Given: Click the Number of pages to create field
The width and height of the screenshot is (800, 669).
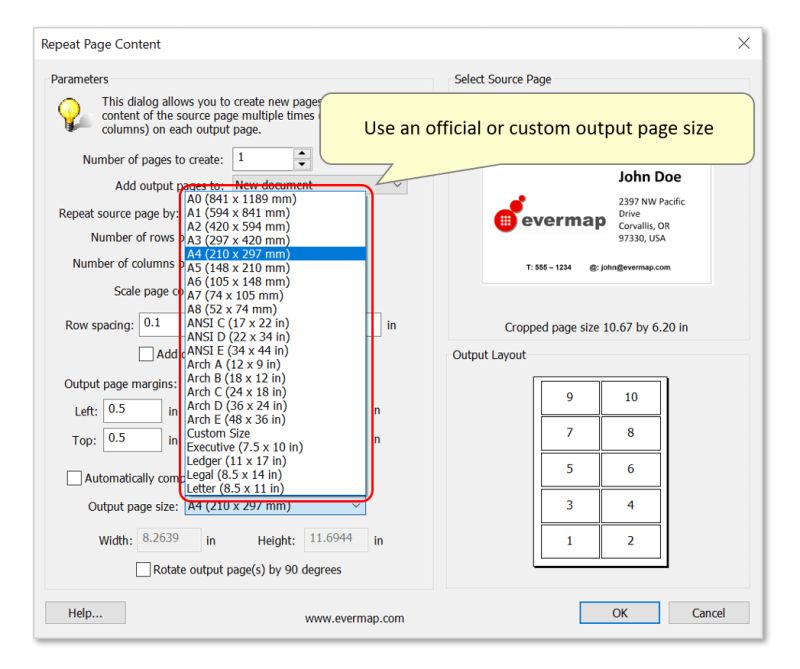Looking at the screenshot, I should [263, 159].
